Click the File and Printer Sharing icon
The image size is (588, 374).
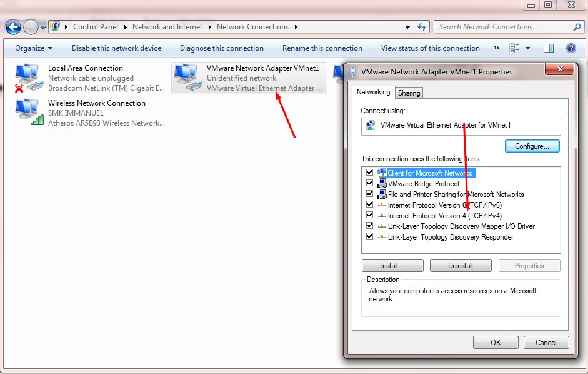coord(382,194)
